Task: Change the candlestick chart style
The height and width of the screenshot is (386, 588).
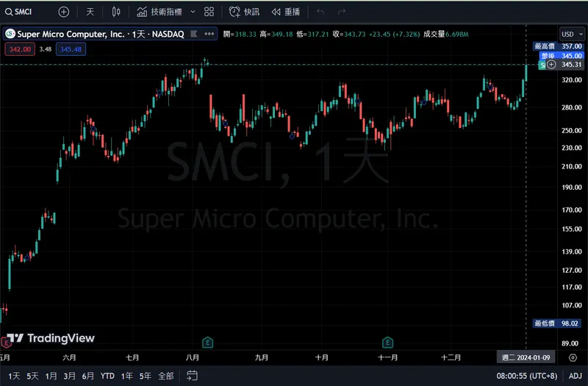Action: click(x=116, y=12)
